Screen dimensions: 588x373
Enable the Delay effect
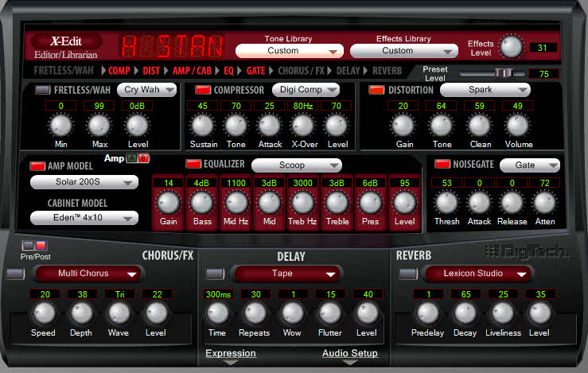point(216,274)
